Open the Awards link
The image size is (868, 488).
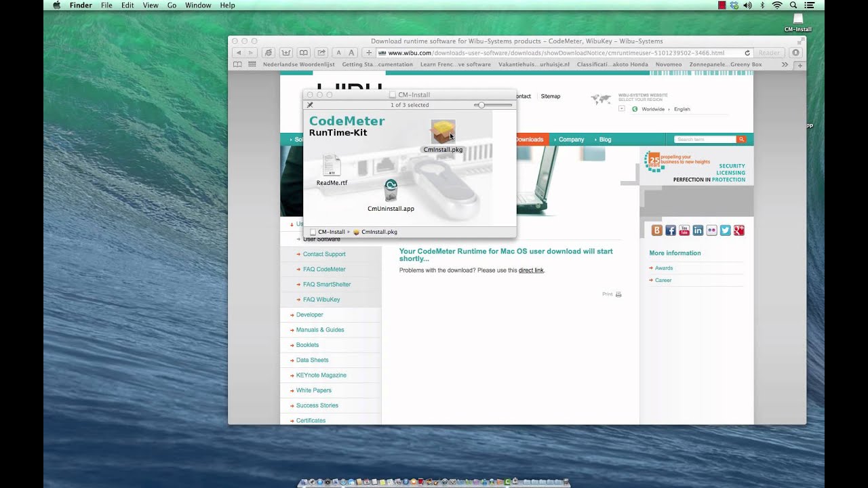[664, 268]
